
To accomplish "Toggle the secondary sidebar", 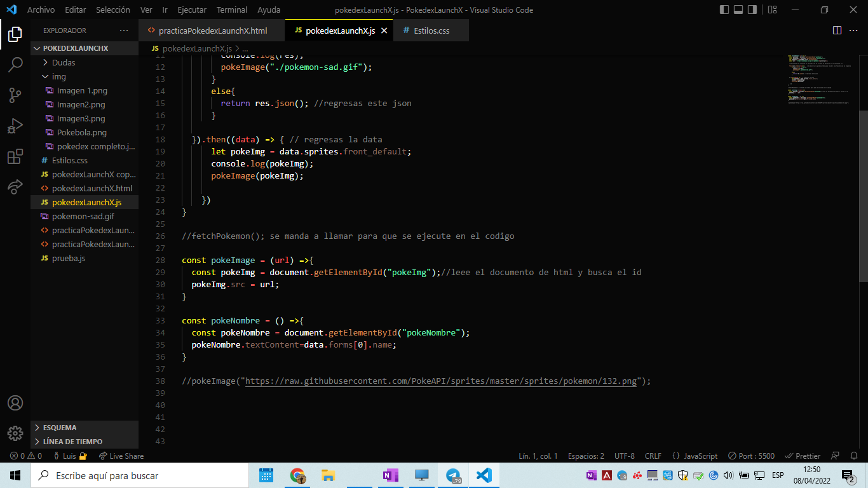I will coord(752,9).
